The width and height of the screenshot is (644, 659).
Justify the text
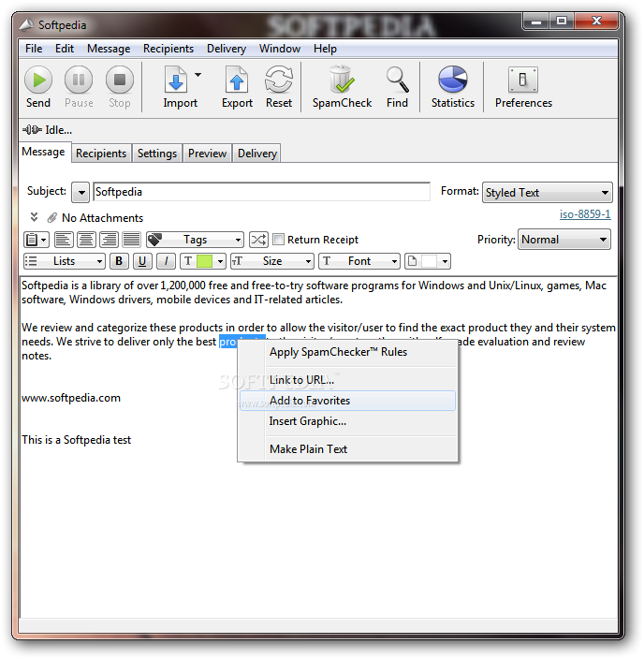[x=132, y=240]
